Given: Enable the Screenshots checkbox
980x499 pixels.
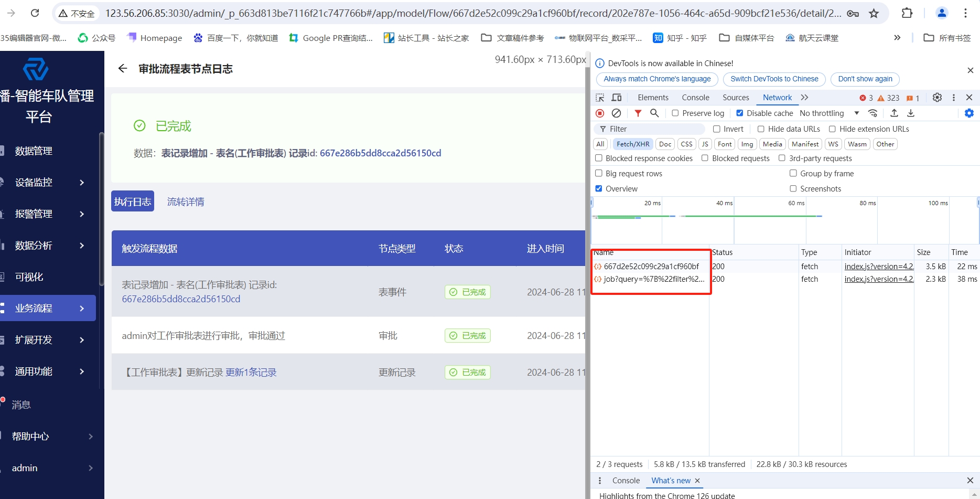Looking at the screenshot, I should [x=793, y=188].
